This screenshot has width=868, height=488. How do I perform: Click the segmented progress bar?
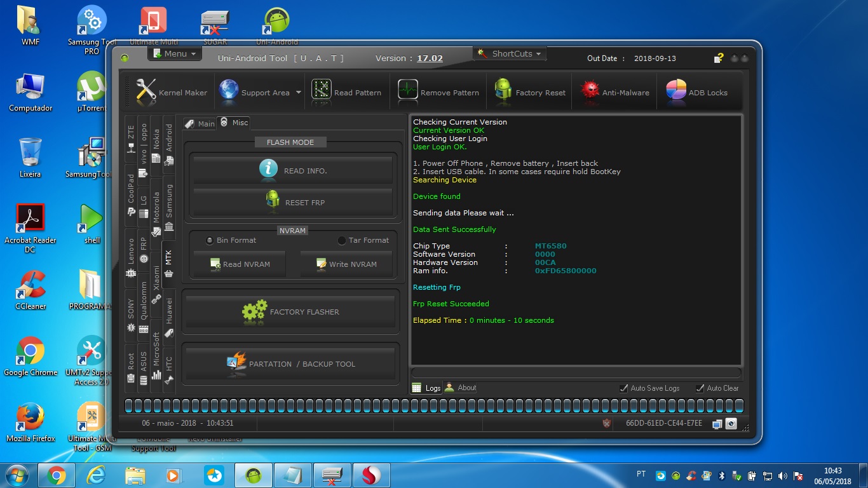tap(434, 405)
